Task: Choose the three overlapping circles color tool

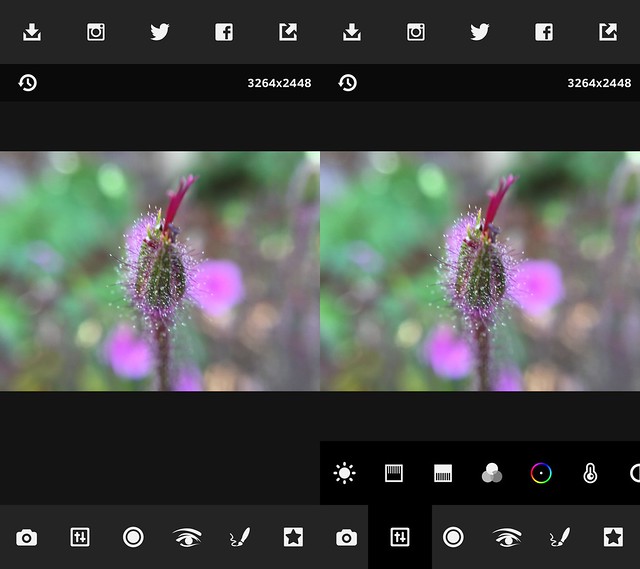Action: [492, 473]
